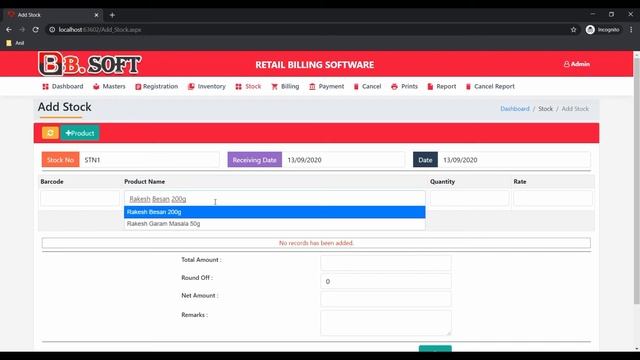Go to Dashboard via breadcrumb link
Image resolution: width=640 pixels, height=360 pixels.
(x=515, y=109)
